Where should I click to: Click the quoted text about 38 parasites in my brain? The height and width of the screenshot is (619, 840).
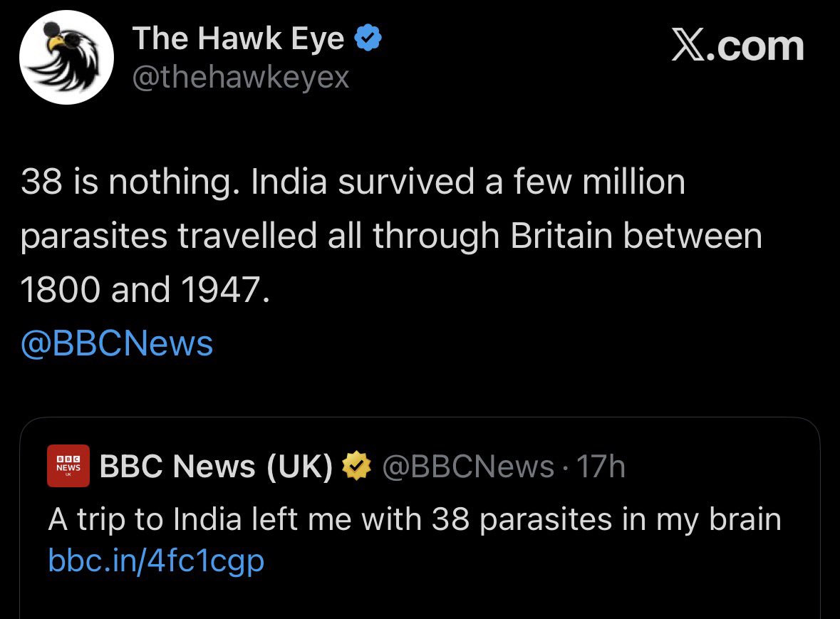tap(415, 519)
